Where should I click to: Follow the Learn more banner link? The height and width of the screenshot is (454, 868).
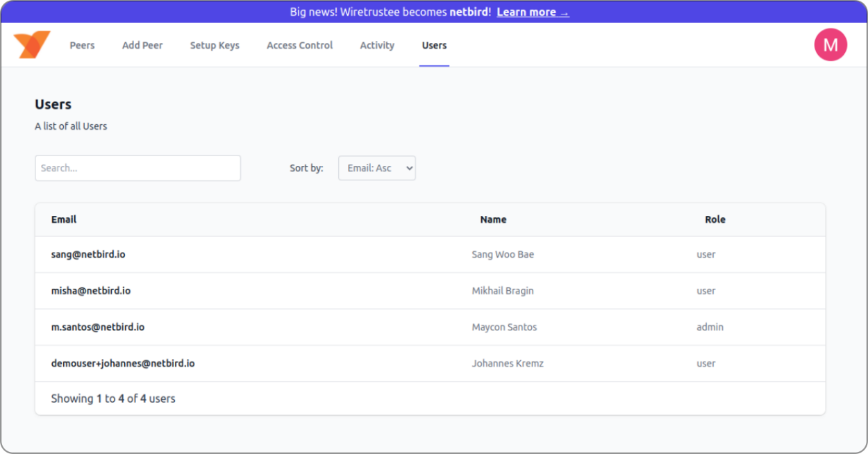point(533,12)
